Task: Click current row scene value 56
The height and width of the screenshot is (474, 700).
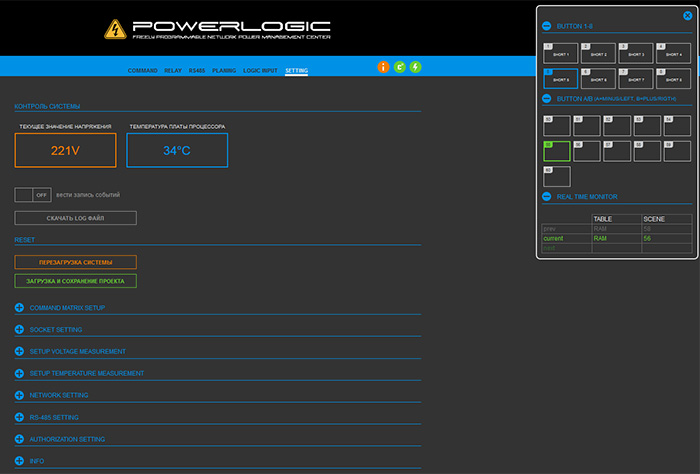Action: [647, 238]
